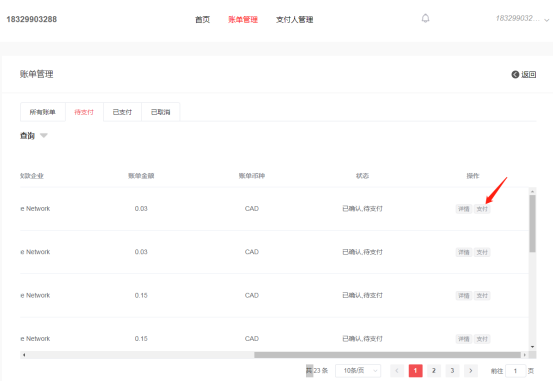
Task: Click the table scroll-up arrow
Action: click(532, 191)
